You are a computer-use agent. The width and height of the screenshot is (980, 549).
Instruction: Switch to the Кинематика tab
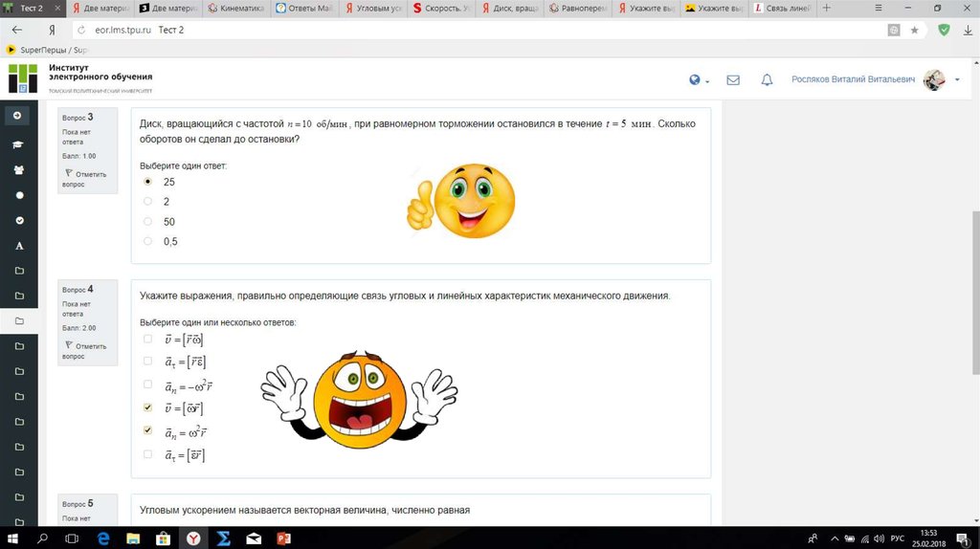235,8
